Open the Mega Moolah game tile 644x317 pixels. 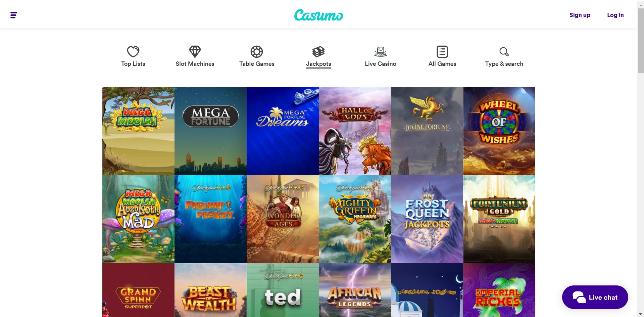138,131
